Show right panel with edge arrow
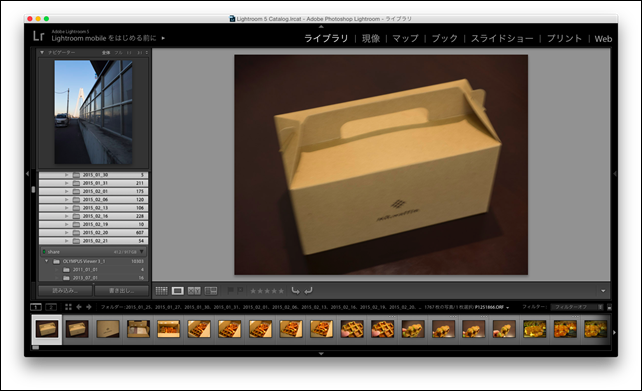Viewport: 642px width, 391px height. pyautogui.click(x=615, y=174)
